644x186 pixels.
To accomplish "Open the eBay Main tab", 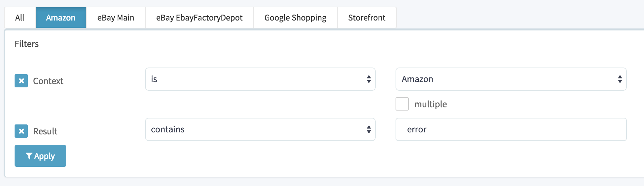I will (x=116, y=18).
